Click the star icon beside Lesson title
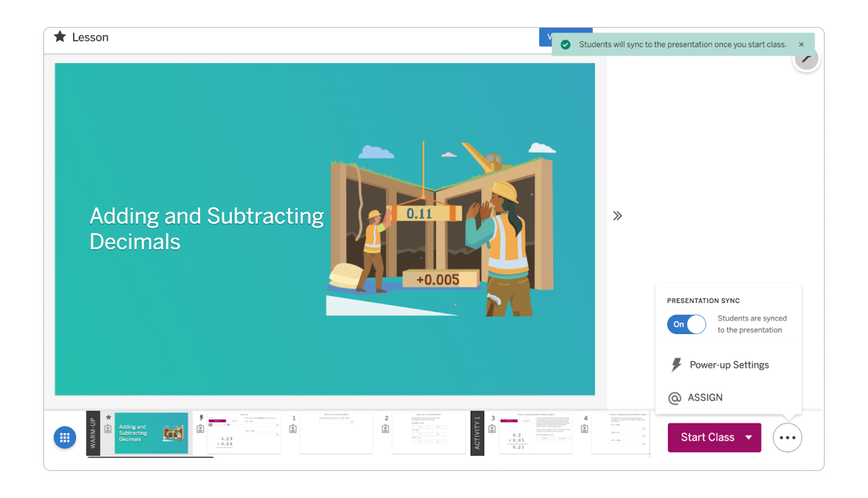The image size is (868, 498). 60,37
